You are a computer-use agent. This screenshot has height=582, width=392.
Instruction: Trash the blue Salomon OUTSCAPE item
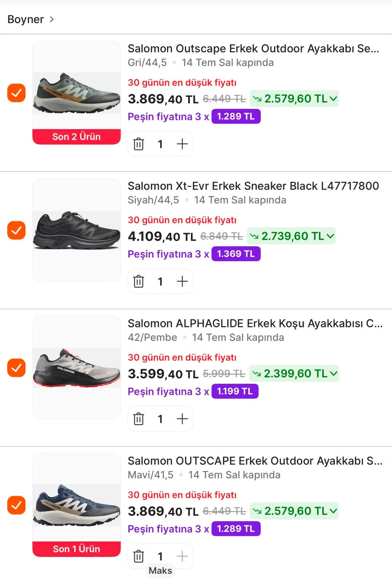pos(139,557)
